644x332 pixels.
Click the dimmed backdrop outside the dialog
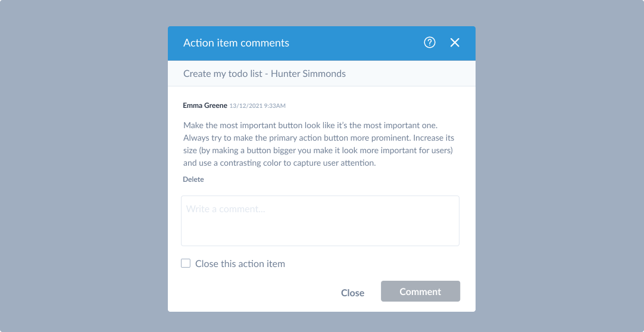pos(82,165)
